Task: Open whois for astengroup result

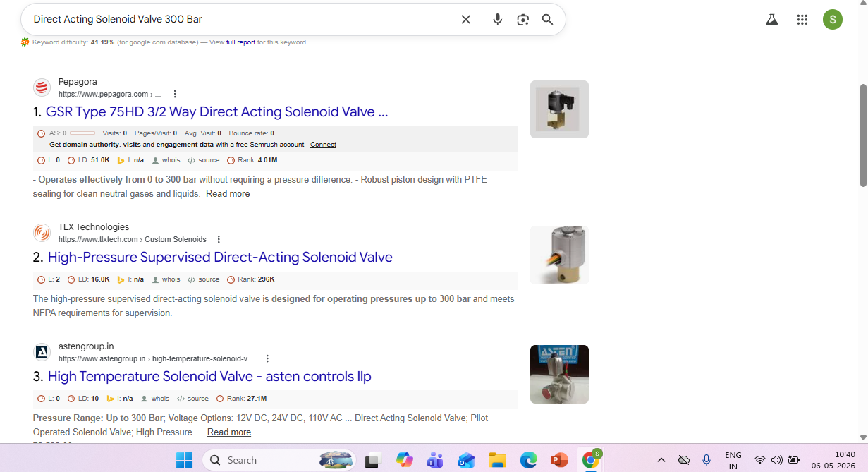Action: [155, 399]
